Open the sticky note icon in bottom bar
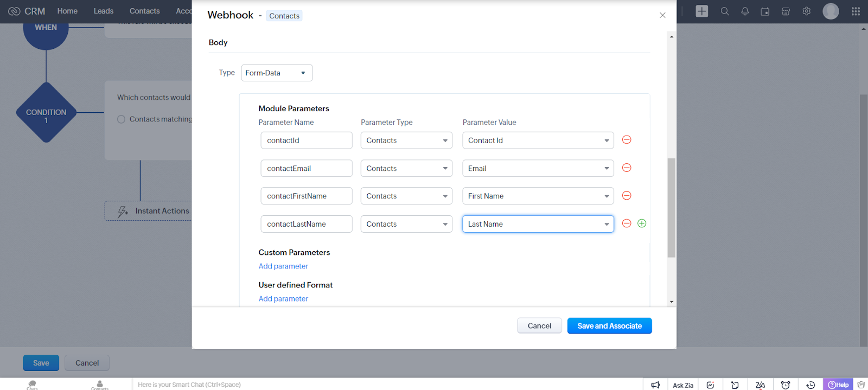Image resolution: width=868 pixels, height=390 pixels. [735, 385]
